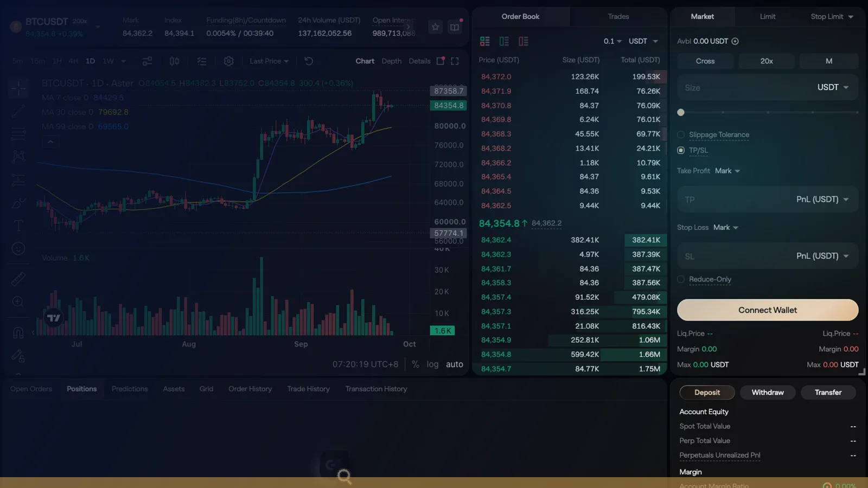
Task: Toggle log scale on chart
Action: pos(432,364)
